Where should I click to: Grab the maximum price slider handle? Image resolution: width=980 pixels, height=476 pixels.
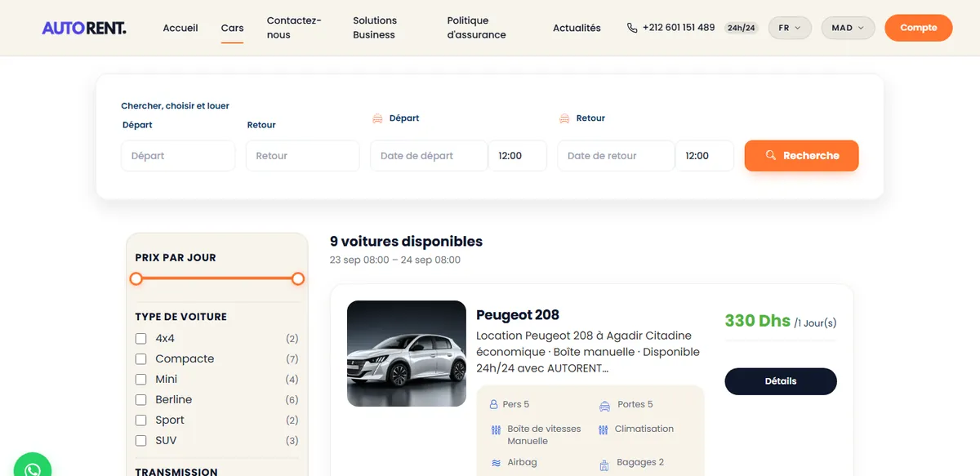[x=298, y=279]
